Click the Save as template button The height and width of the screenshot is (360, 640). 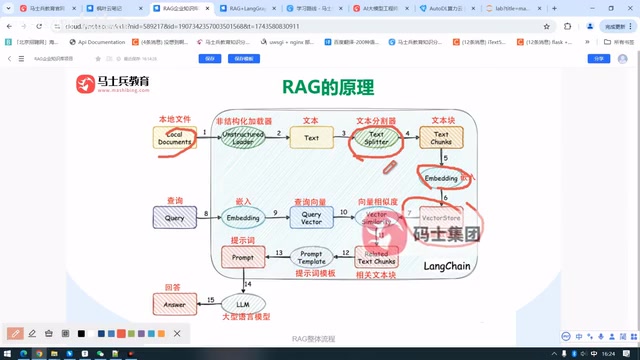244,59
